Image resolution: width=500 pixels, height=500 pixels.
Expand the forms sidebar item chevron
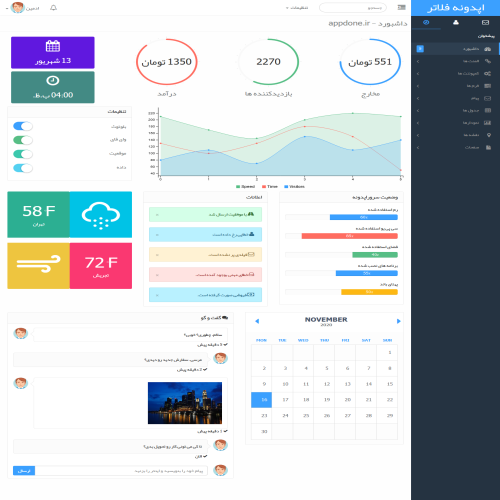418,86
